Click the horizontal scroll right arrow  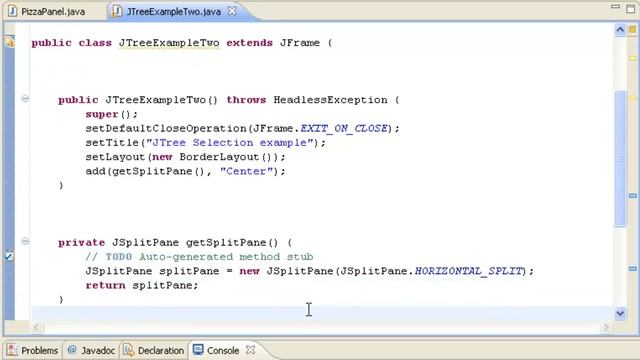(606, 327)
